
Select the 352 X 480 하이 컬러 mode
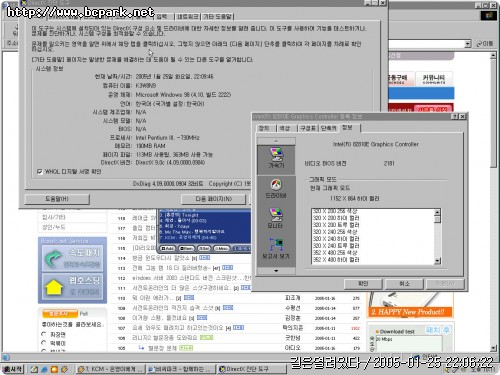coord(336,260)
